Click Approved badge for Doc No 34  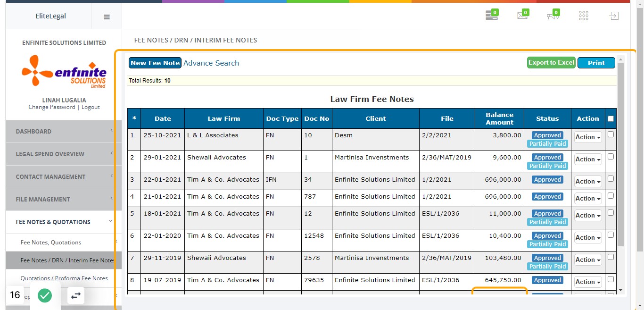(547, 180)
